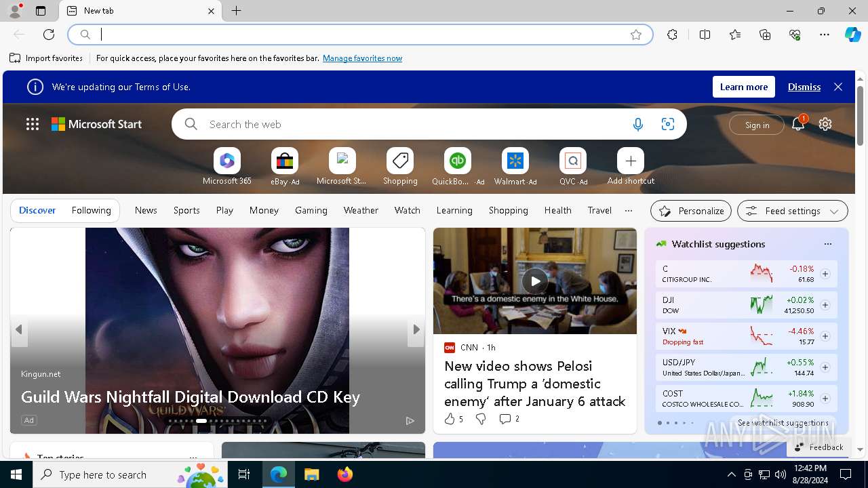Screen dimensions: 868x488
Task: Start voice search with microphone icon
Action: click(x=637, y=124)
